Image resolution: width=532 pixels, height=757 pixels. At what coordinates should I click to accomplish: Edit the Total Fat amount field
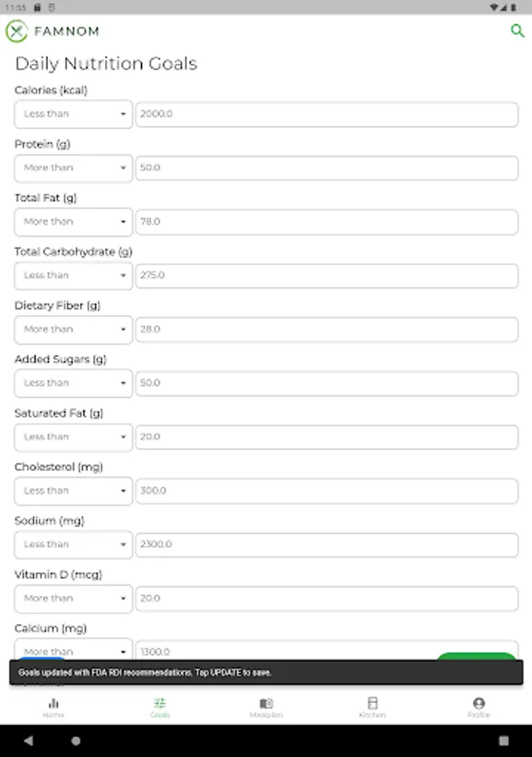coord(326,222)
